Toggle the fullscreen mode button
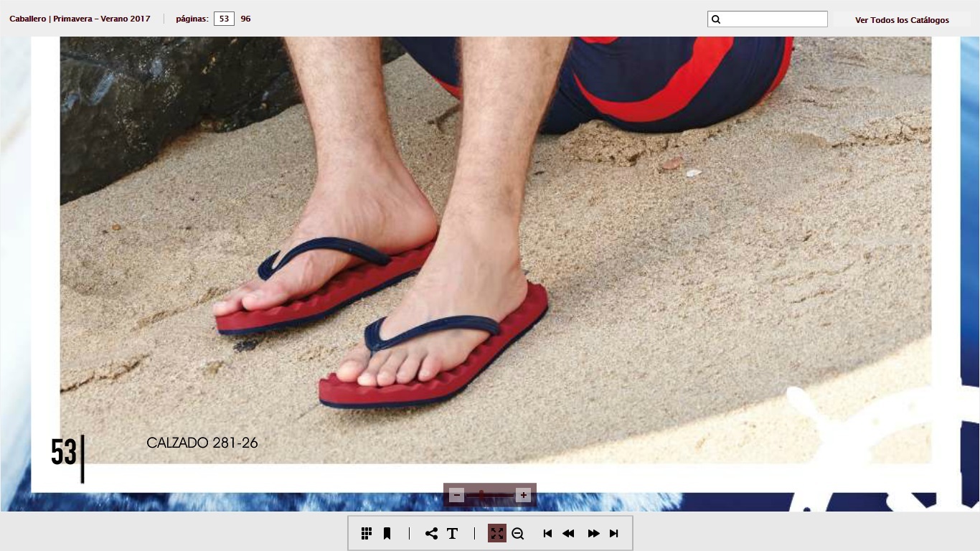Viewport: 980px width, 551px height. [496, 533]
